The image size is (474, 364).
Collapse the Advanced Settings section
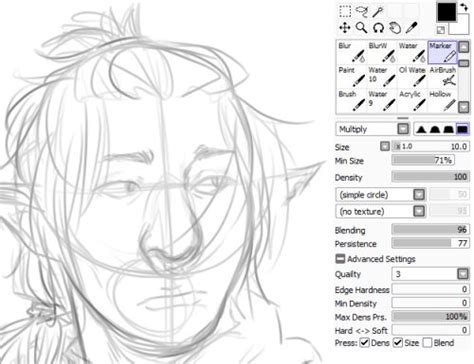pos(340,259)
